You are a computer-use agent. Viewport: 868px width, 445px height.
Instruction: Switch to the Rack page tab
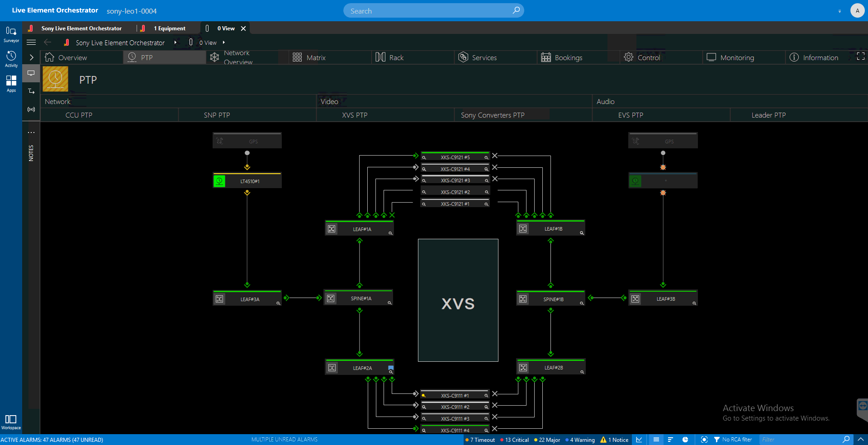click(413, 57)
